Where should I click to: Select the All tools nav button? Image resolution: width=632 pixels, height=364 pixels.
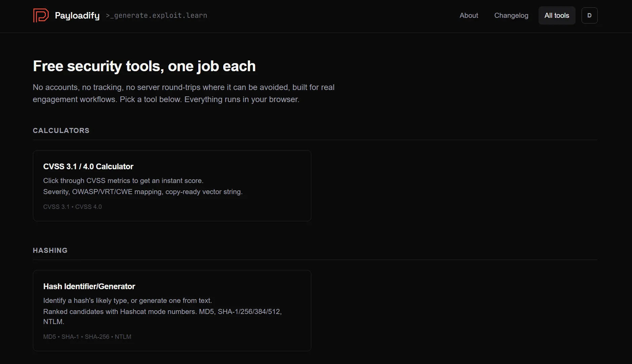(x=557, y=15)
